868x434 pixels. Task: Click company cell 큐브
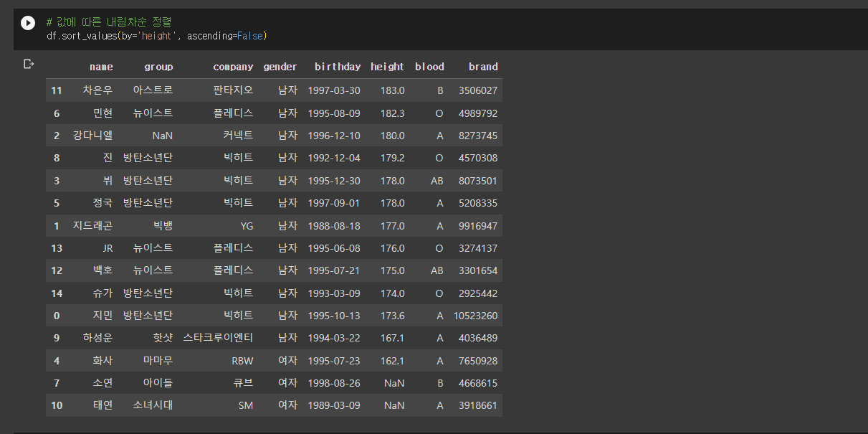pyautogui.click(x=243, y=383)
